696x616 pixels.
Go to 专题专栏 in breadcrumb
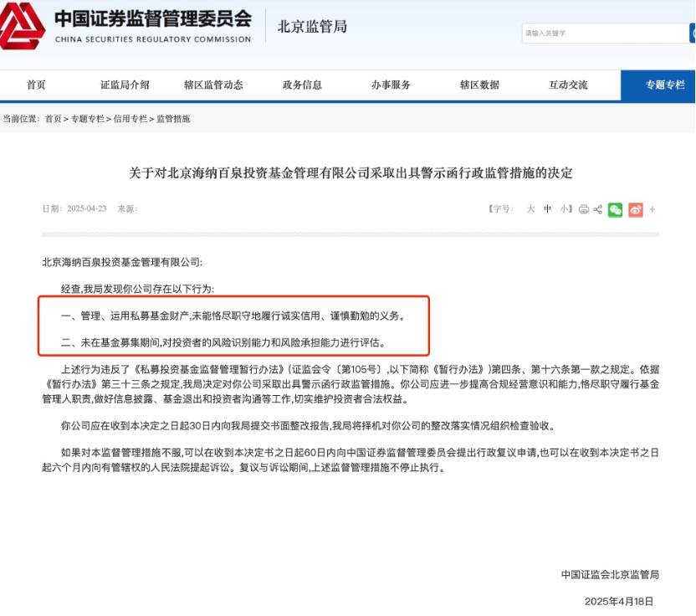coord(88,119)
